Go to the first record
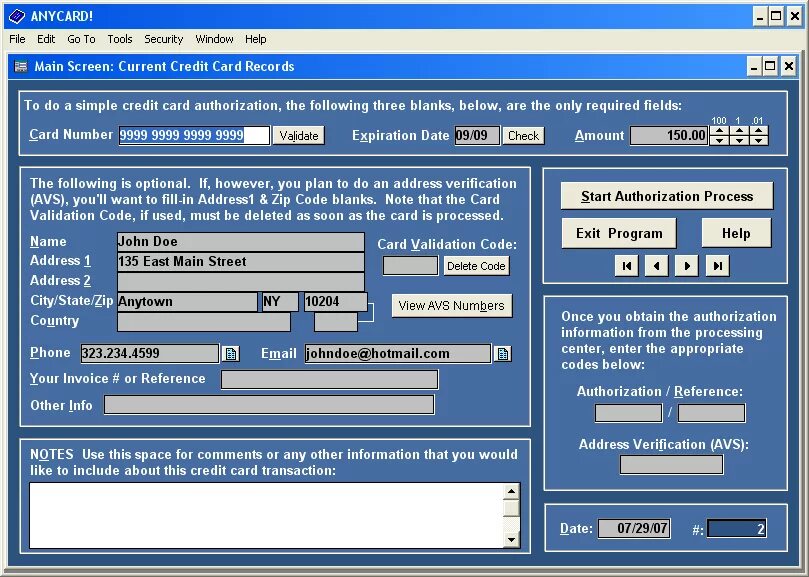 627,266
